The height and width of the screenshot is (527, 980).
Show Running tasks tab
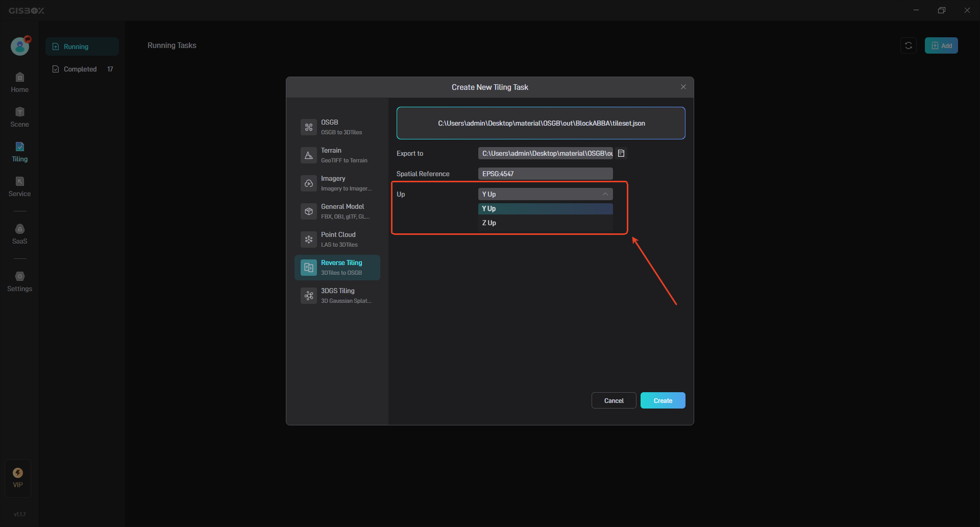point(82,46)
